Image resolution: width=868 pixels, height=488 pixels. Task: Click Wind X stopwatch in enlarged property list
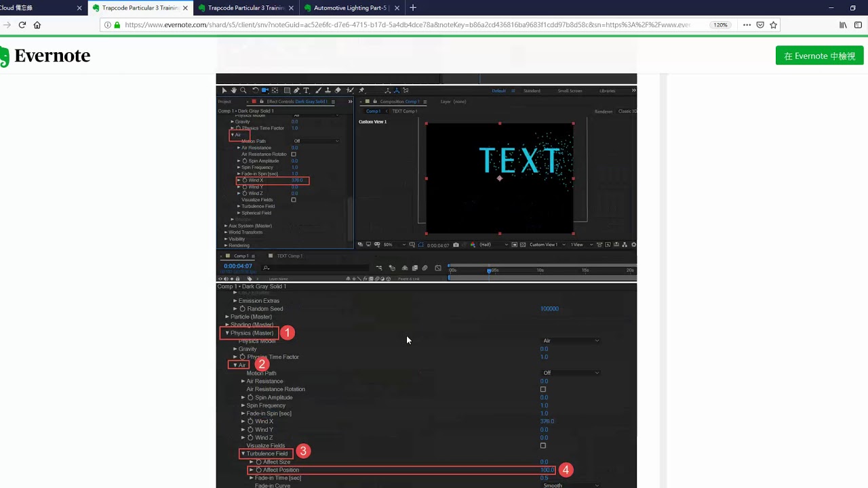250,422
